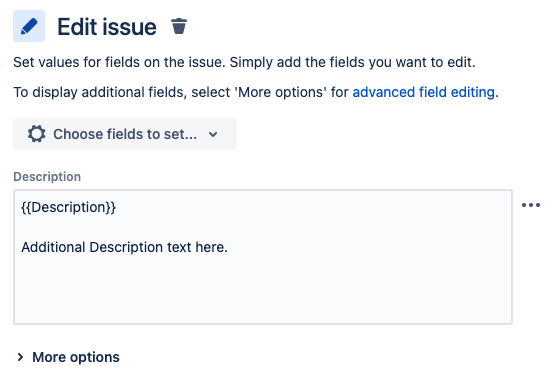Screen dimensions: 556x379
Task: Select the Description field label
Action: [47, 177]
